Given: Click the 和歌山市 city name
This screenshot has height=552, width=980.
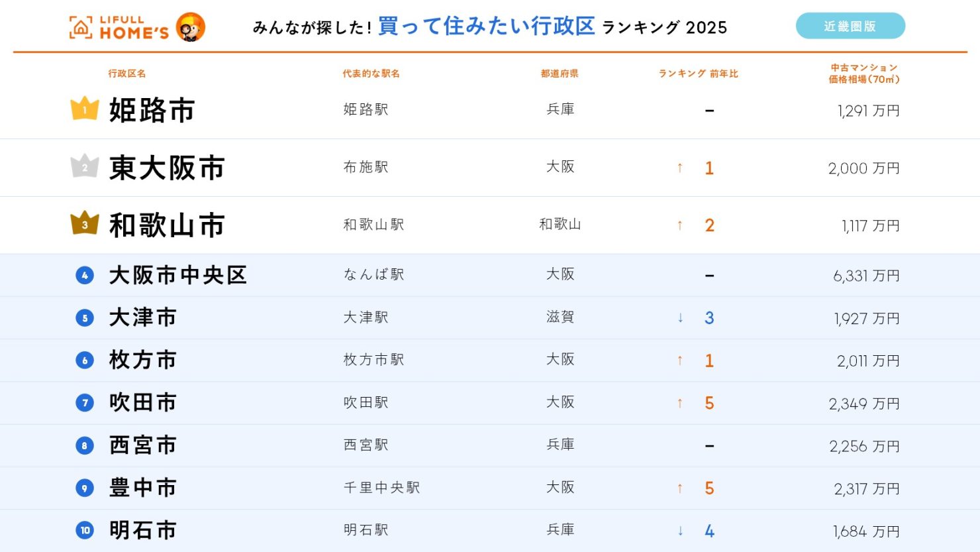Looking at the screenshot, I should pyautogui.click(x=167, y=225).
